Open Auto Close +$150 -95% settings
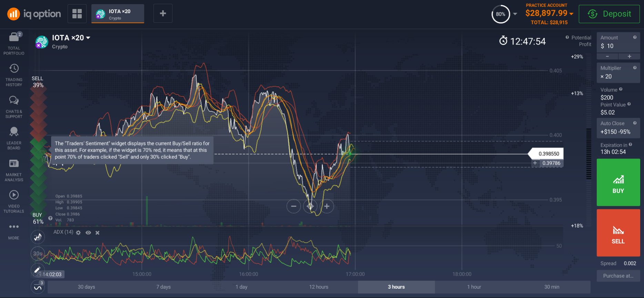 (x=618, y=128)
